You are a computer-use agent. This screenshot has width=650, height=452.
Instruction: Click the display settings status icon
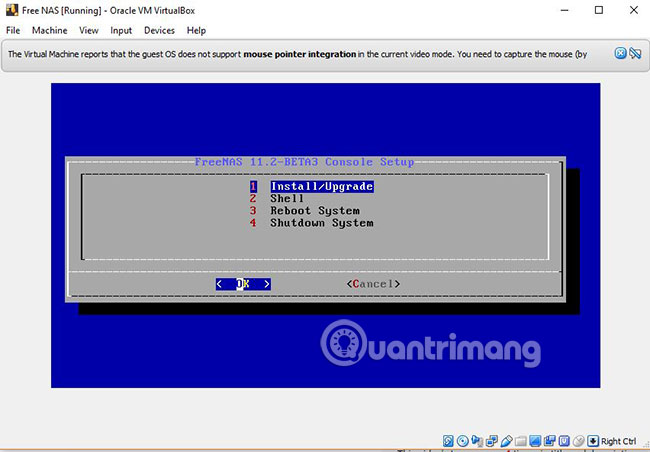[x=535, y=441]
